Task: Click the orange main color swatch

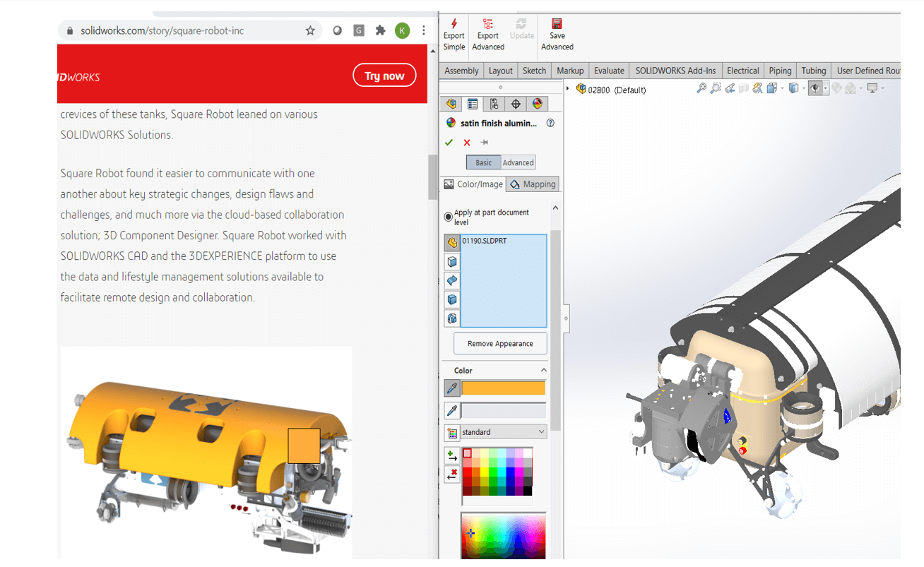Action: tap(503, 388)
